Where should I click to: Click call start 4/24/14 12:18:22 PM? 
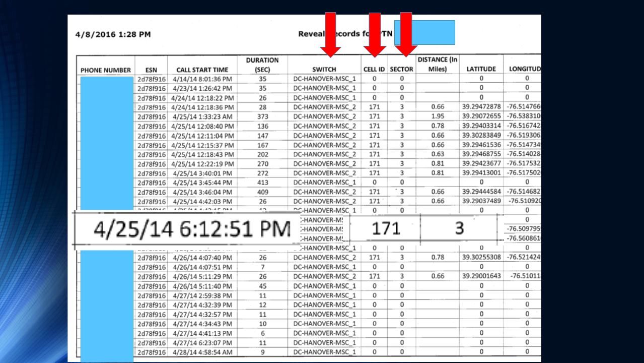pos(202,98)
